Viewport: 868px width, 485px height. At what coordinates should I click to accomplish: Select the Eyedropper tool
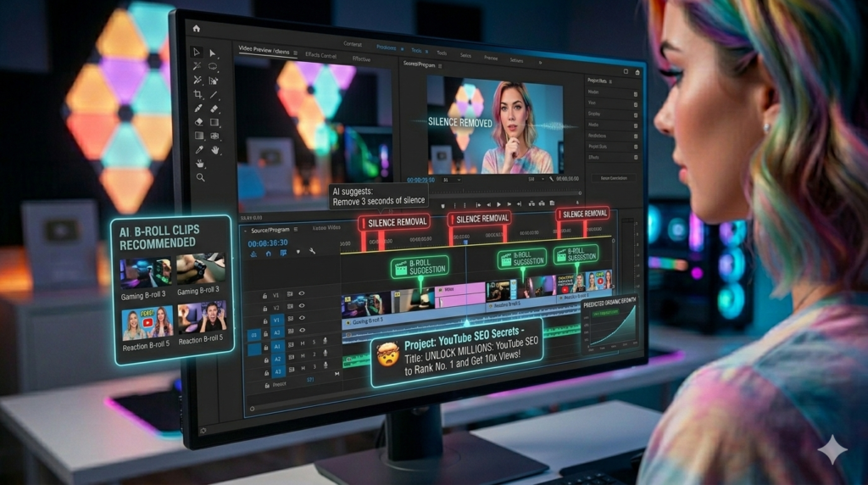pos(198,149)
